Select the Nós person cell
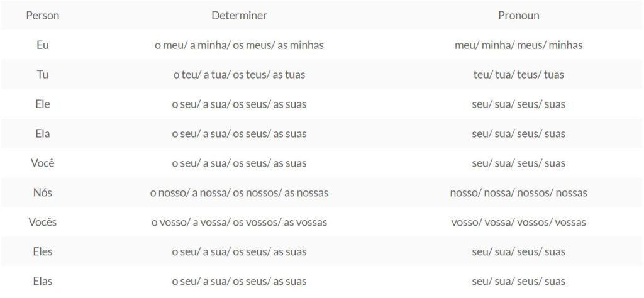 pos(43,192)
